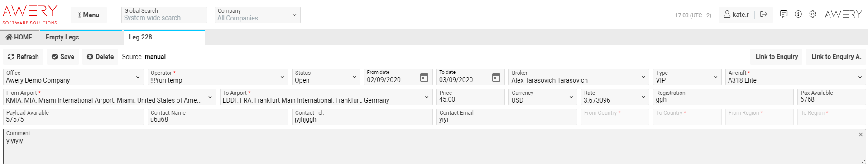
Task: Click the logout arrow icon
Action: tap(764, 14)
